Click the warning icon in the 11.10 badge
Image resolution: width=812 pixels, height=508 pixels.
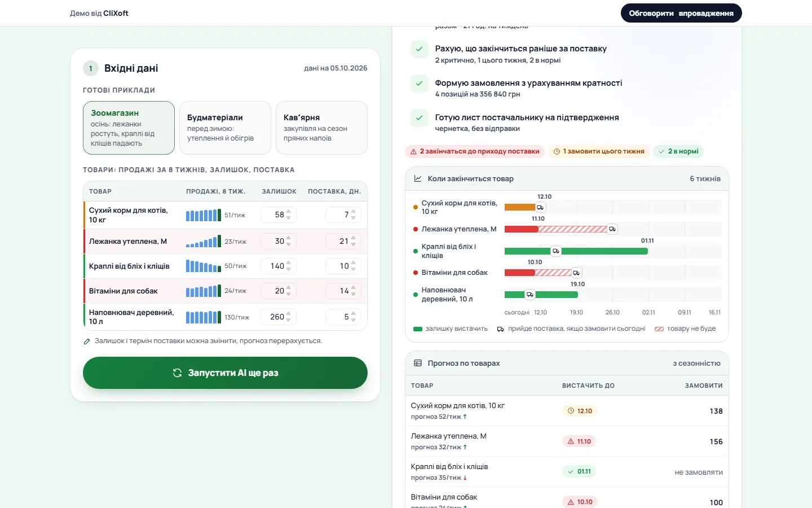[571, 441]
